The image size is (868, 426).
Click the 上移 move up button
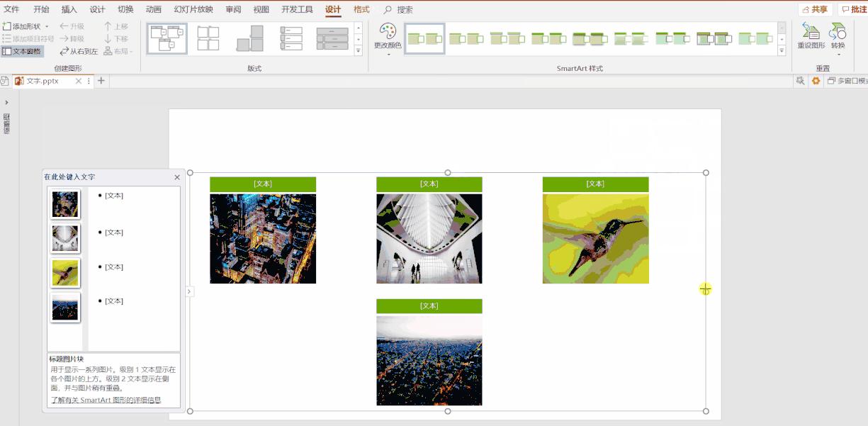click(116, 26)
